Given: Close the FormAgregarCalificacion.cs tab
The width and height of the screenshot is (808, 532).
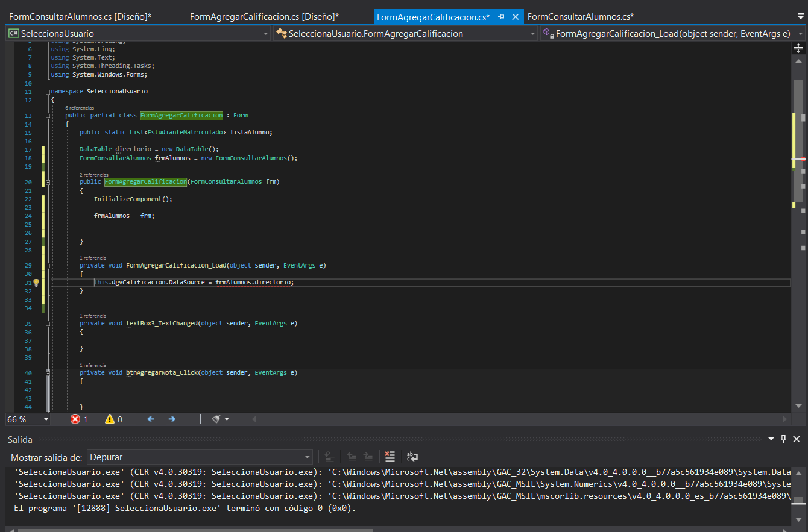Looking at the screenshot, I should (x=515, y=17).
